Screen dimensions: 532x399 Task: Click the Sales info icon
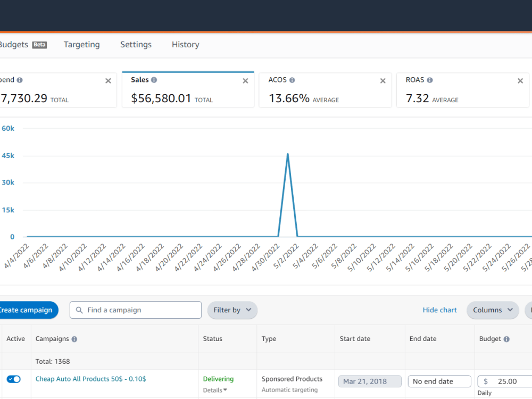pos(154,80)
